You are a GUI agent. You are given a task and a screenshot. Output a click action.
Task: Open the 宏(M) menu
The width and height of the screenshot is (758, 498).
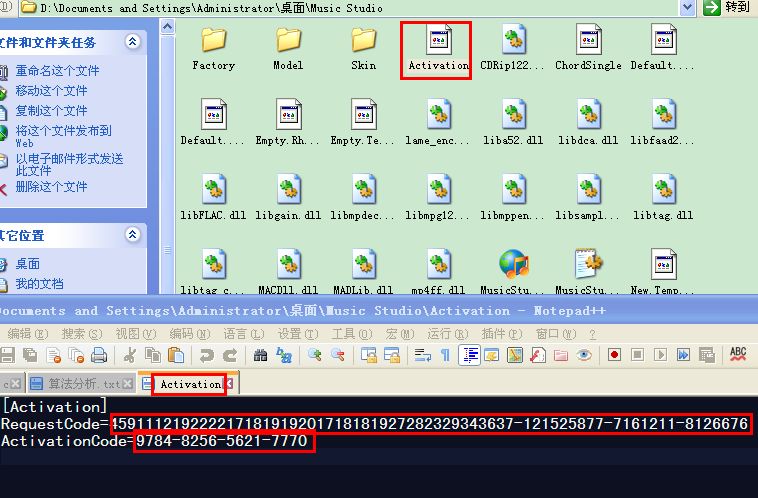400,334
